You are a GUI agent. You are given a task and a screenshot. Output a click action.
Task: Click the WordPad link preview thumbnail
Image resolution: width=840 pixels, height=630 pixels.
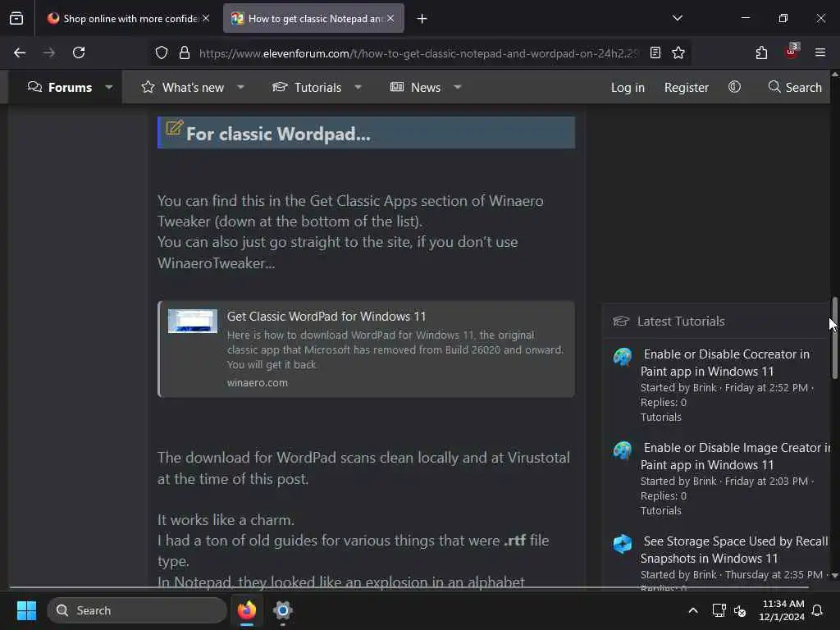click(x=192, y=321)
